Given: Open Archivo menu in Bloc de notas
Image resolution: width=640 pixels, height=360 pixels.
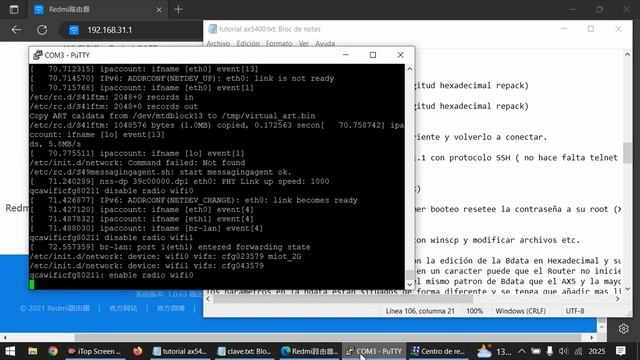Looking at the screenshot, I should [x=218, y=43].
